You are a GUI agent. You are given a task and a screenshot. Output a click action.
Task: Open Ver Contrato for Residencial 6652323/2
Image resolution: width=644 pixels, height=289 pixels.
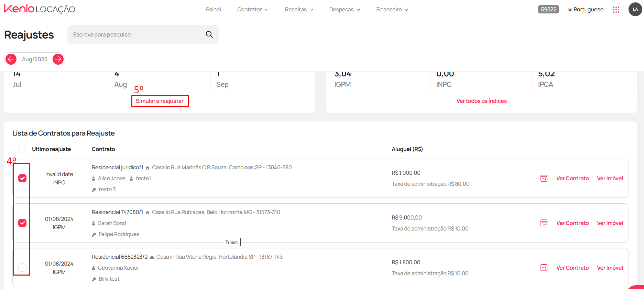[x=572, y=268]
